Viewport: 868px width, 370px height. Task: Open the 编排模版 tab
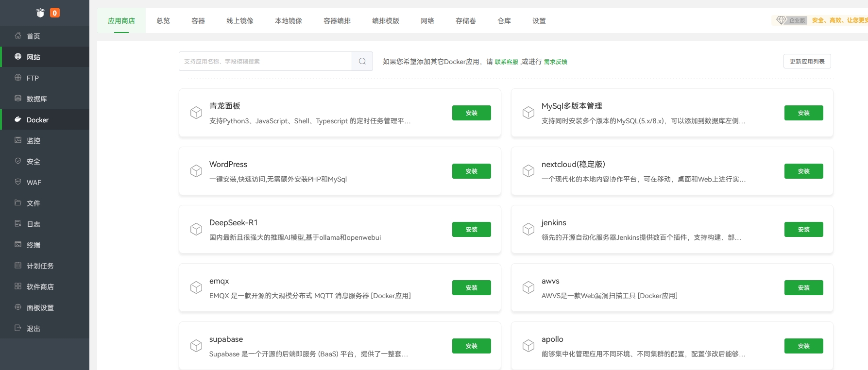[x=386, y=21]
